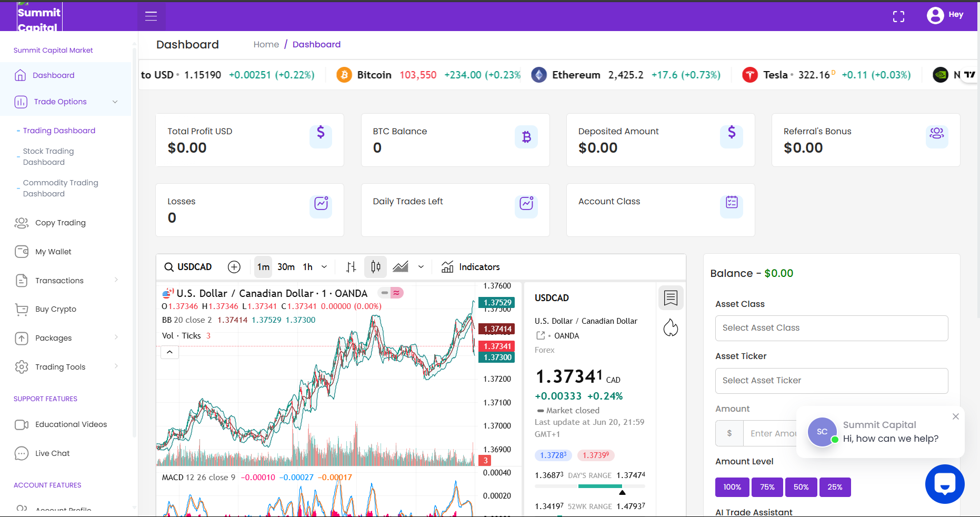Click the Dashboard breadcrumb link

316,45
